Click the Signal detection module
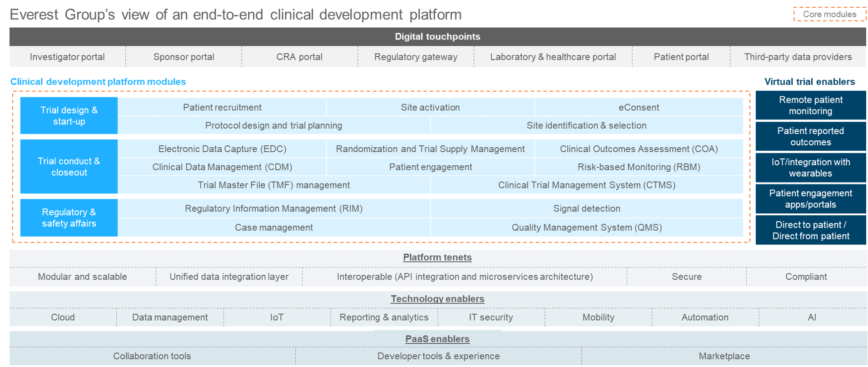 click(586, 208)
